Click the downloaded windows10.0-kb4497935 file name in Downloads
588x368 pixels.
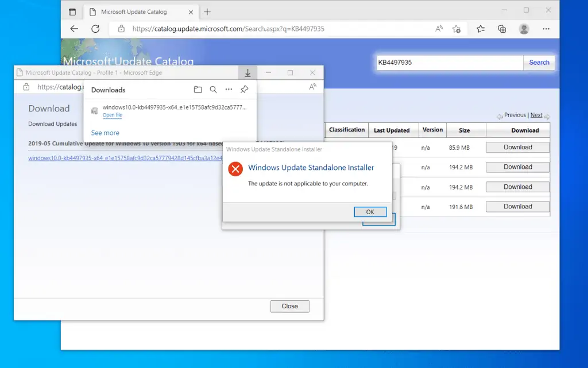point(175,107)
